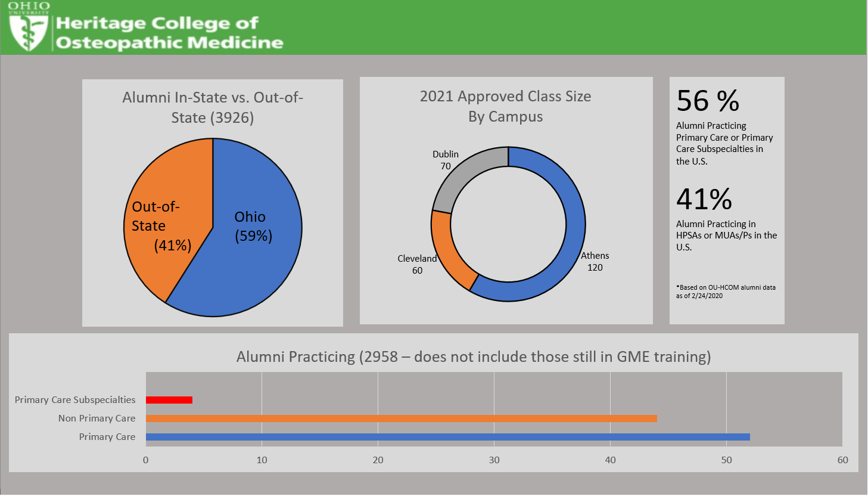
Task: Click the Primary Care Subspecialties axis label
Action: (75, 400)
